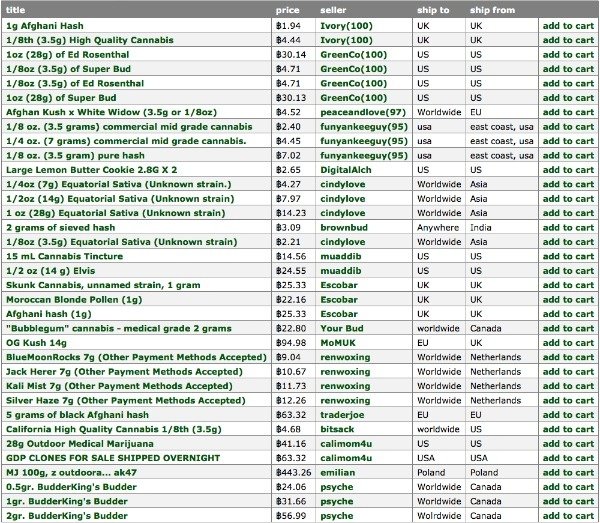Add 'Bubblegum cannabis medical grade' to cart
Image resolution: width=600 pixels, height=523 pixels.
point(568,329)
